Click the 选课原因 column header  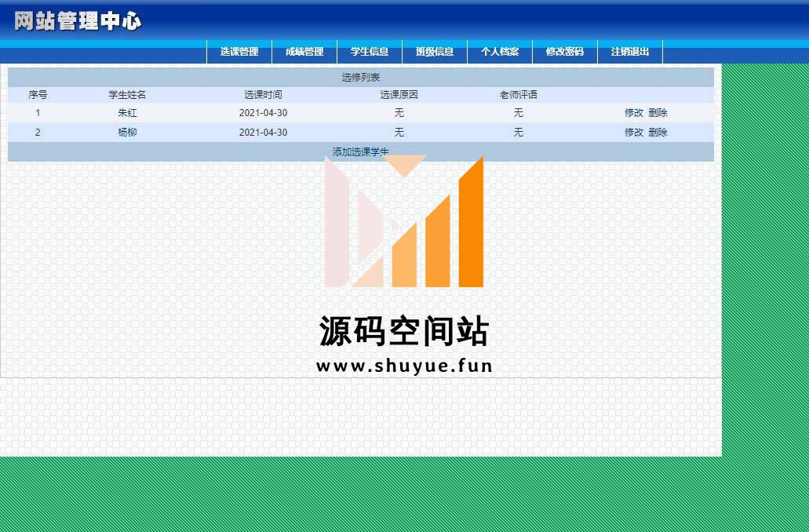[x=399, y=94]
